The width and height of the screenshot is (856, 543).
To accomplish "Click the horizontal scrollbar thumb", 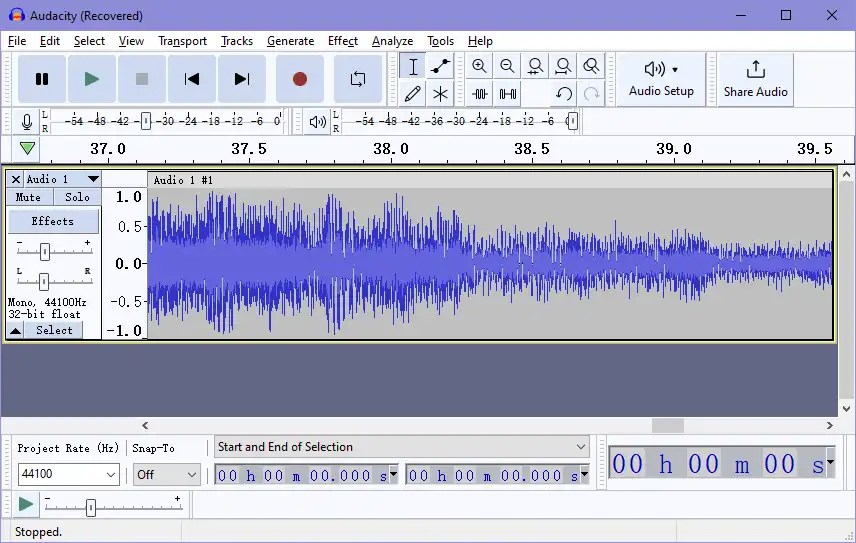I will click(668, 425).
